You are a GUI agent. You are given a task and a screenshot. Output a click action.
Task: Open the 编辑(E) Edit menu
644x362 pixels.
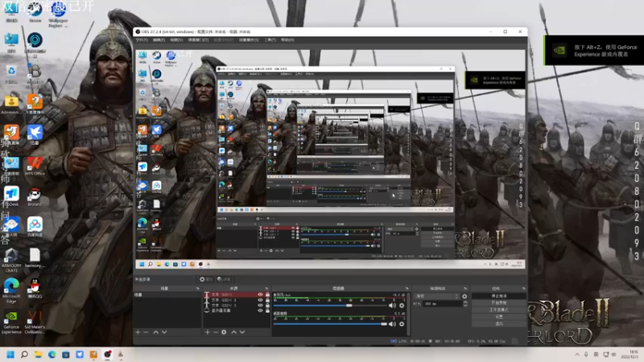(x=159, y=40)
